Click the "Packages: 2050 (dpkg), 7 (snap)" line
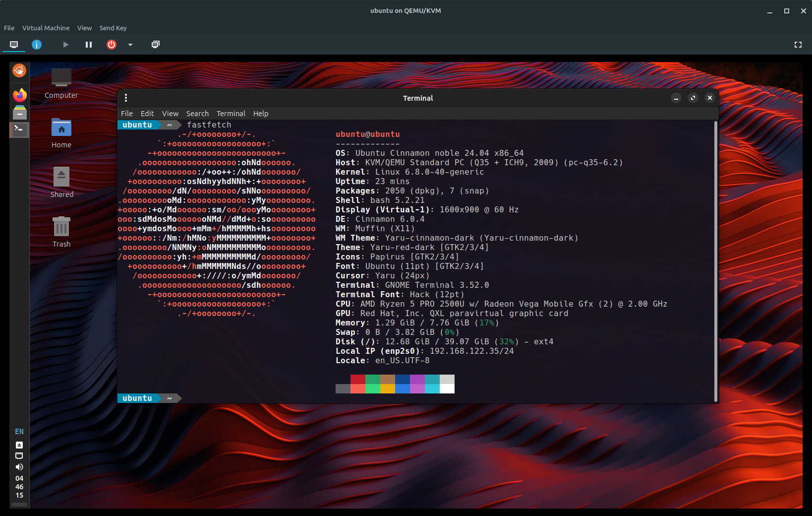812x516 pixels. pos(412,191)
